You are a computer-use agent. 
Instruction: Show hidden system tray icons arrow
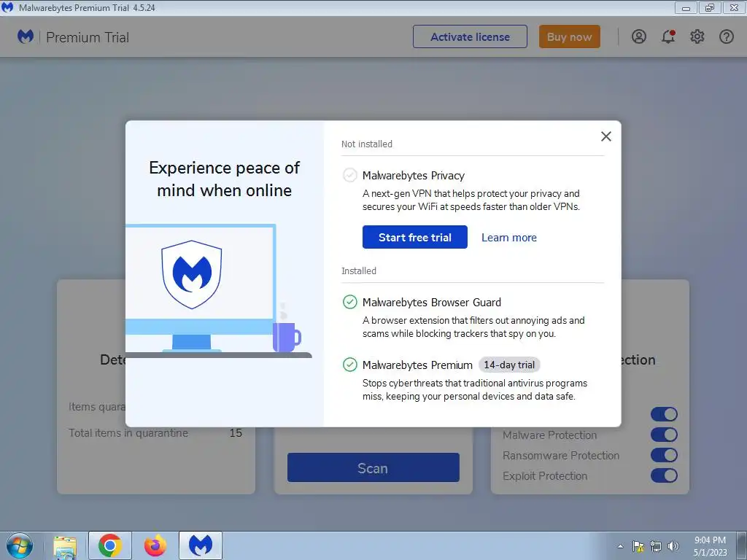(620, 546)
